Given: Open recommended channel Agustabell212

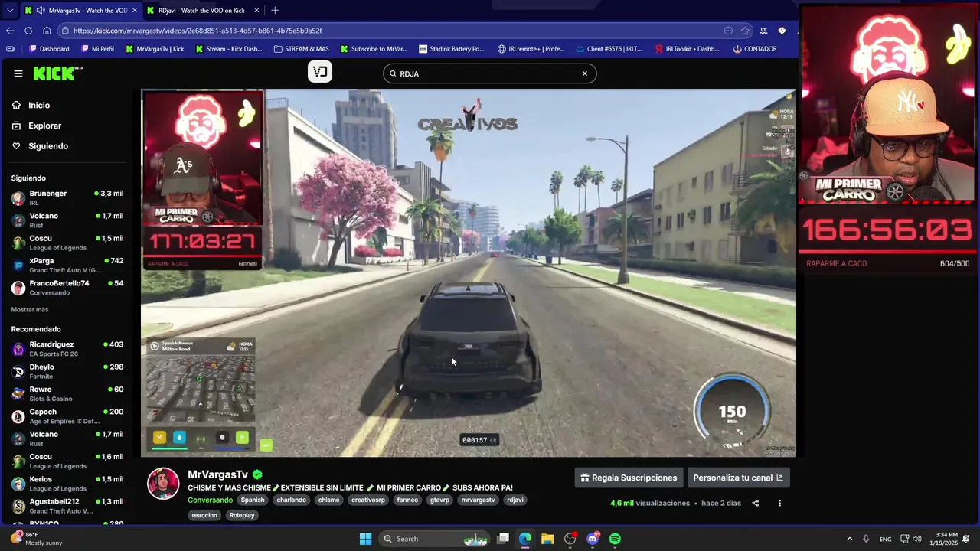Looking at the screenshot, I should click(x=67, y=506).
